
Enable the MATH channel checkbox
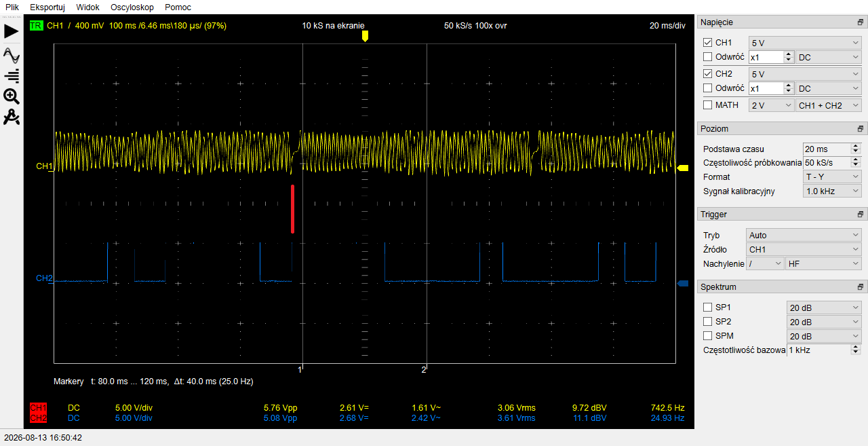(708, 105)
